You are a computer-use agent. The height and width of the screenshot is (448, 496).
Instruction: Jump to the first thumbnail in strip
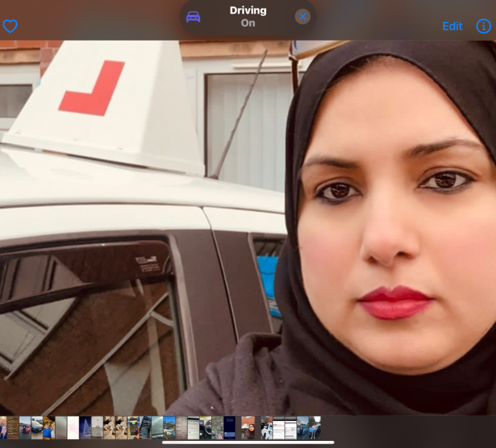click(3, 428)
